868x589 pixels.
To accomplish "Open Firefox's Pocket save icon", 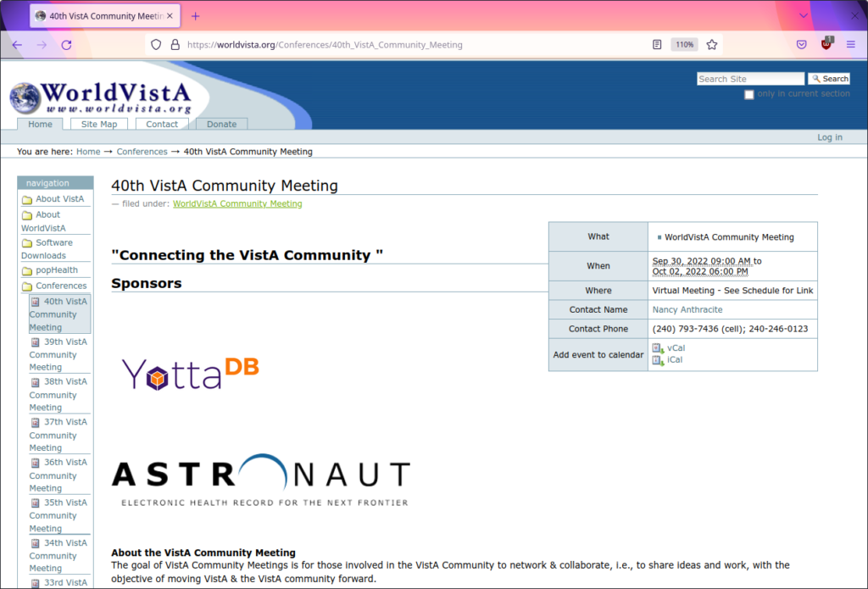I will (801, 44).
